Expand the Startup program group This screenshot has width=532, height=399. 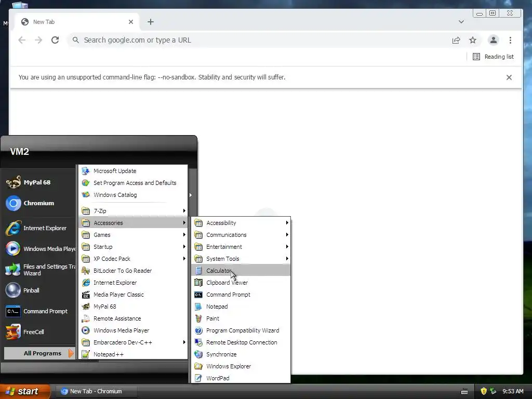tap(133, 247)
